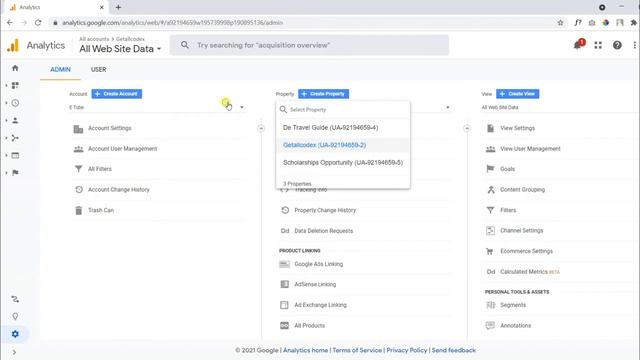Open Segments under Personal Tools
The image size is (640, 360).
(x=513, y=305)
